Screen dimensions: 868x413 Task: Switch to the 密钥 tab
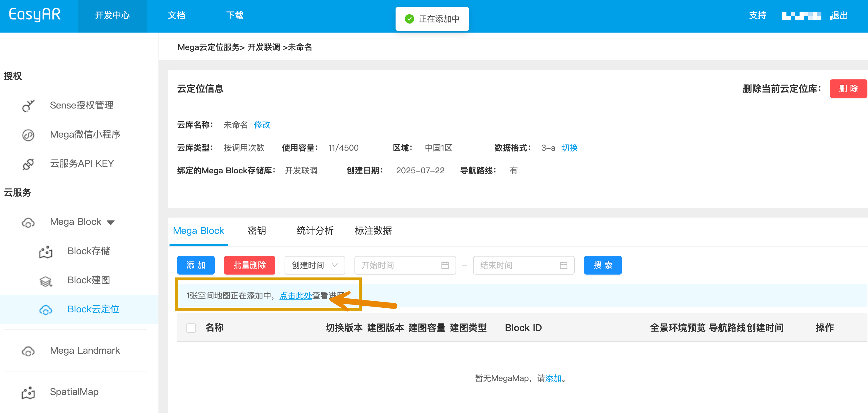(x=257, y=231)
